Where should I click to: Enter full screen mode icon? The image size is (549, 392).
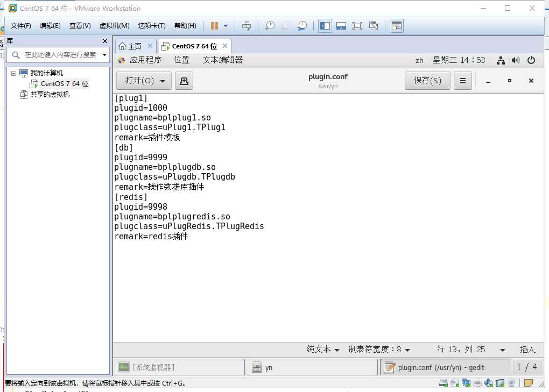point(357,25)
